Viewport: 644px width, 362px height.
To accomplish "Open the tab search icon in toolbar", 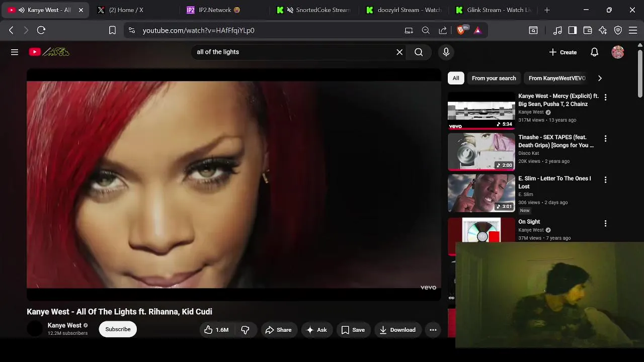I will pos(533,30).
